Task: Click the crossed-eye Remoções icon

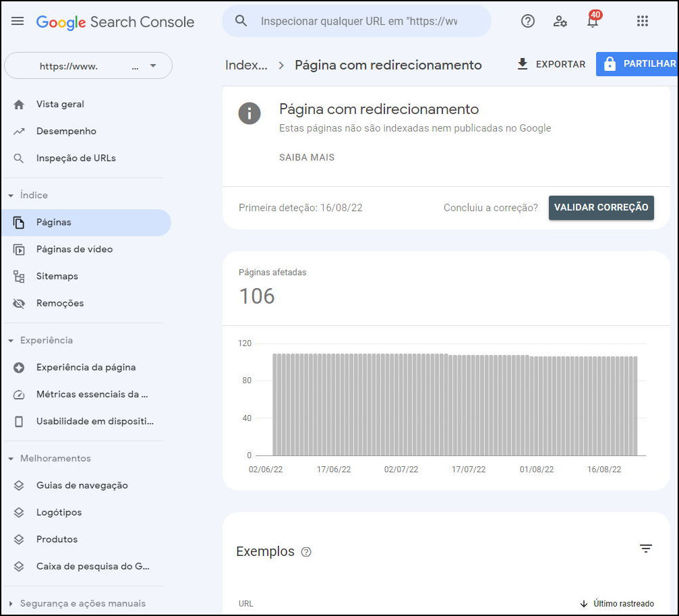Action: pos(19,303)
